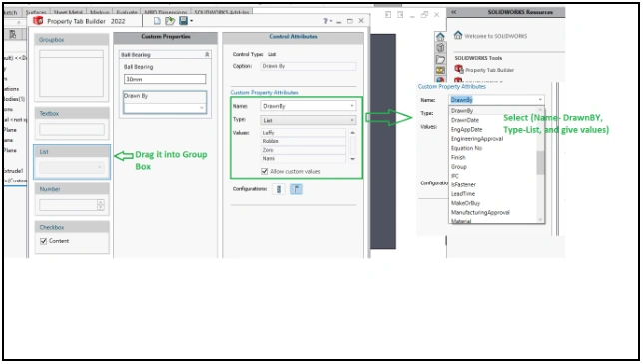
Task: Open the Evaluate tab in SOLIDWORKS ribbon
Action: pos(126,12)
